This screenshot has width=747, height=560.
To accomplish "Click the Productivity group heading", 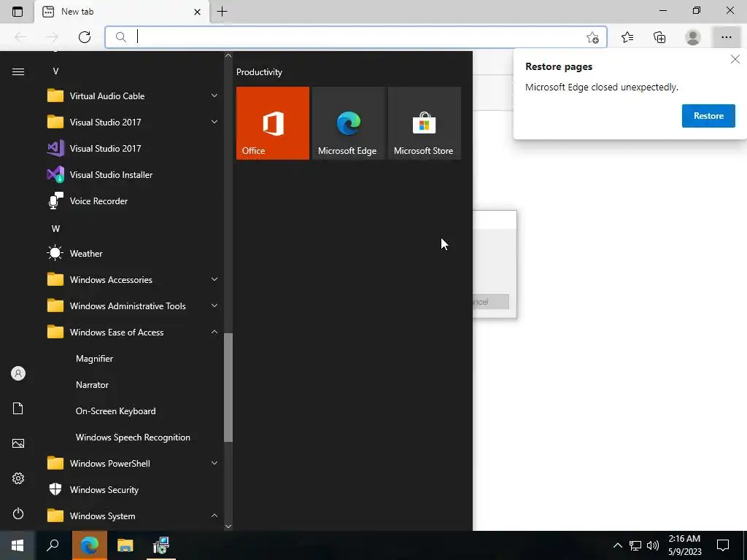I will tap(259, 72).
